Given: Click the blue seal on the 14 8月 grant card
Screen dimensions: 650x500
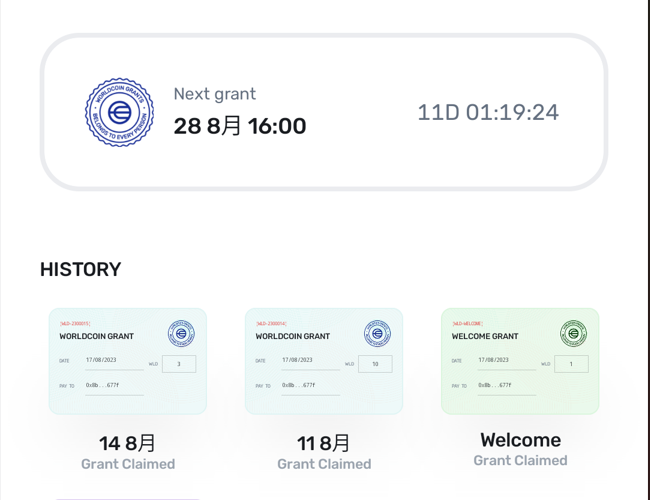Looking at the screenshot, I should (x=181, y=333).
